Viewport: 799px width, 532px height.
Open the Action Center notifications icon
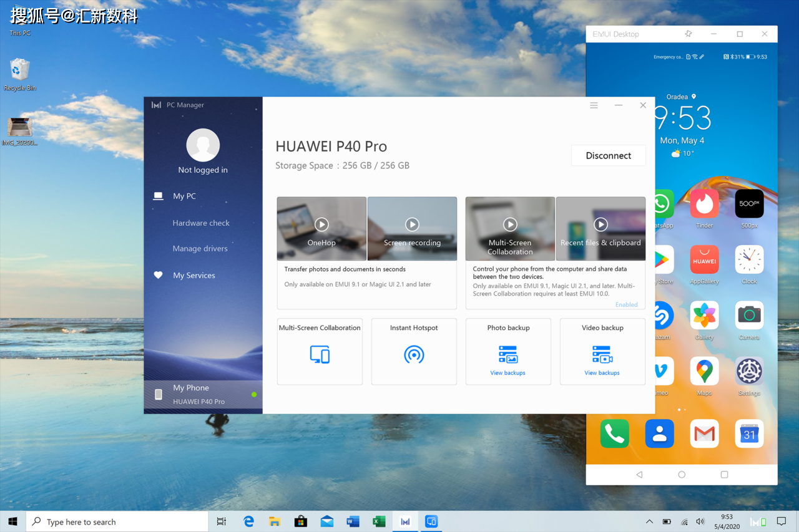[782, 521]
